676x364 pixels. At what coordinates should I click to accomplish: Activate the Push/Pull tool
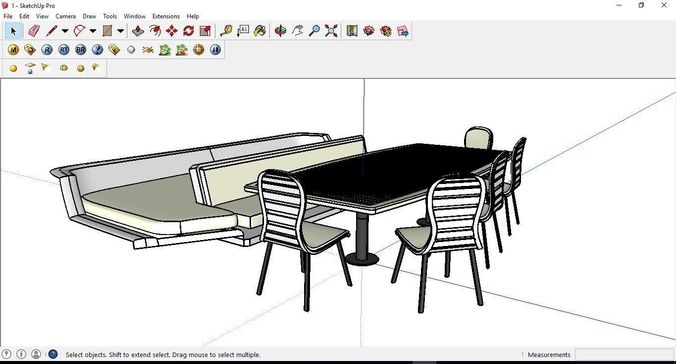pyautogui.click(x=138, y=31)
